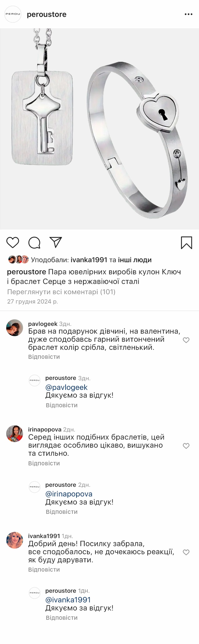
Task: Open peroustore username in the header
Action: (x=47, y=15)
